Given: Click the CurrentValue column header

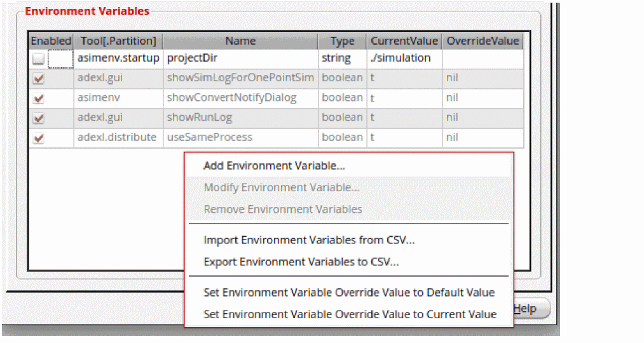Looking at the screenshot, I should (404, 41).
